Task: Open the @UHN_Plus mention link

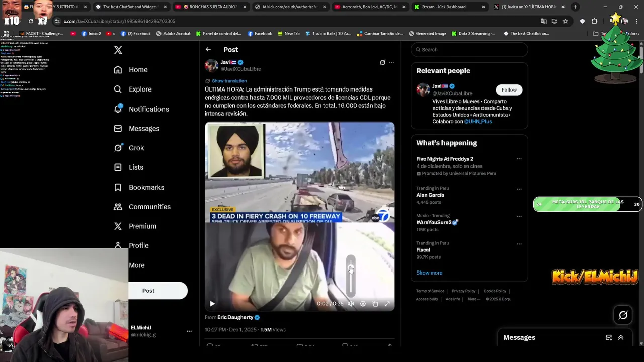Action: (478, 122)
